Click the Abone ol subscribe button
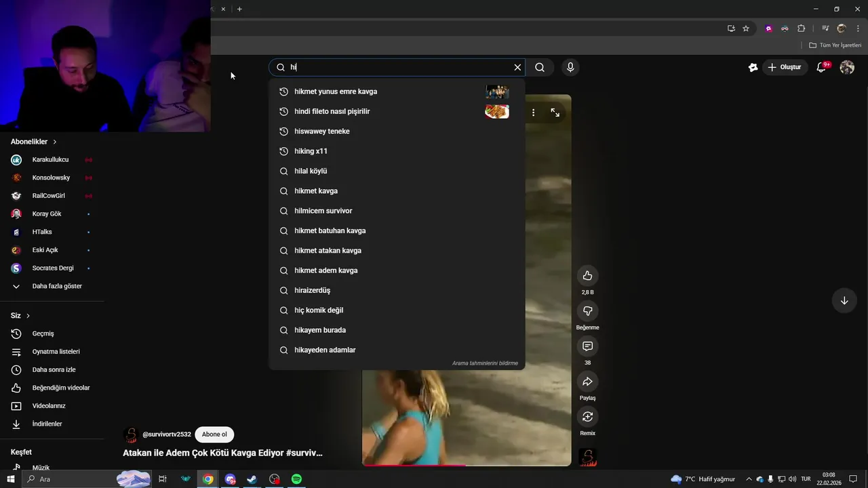 tap(214, 434)
